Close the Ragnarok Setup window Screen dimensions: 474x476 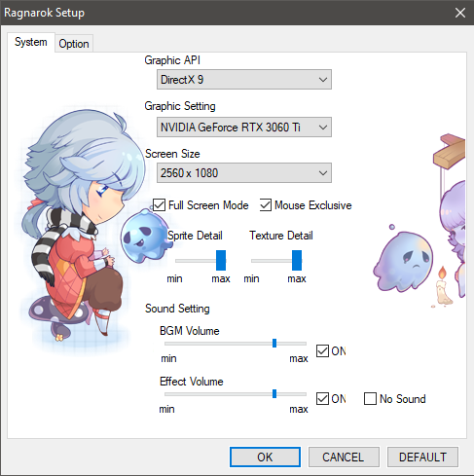[x=459, y=13]
